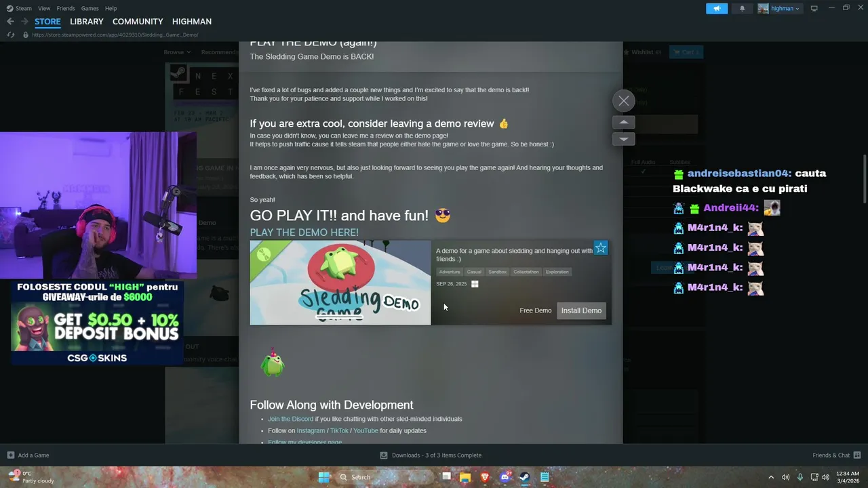Open Friends & Chat
868x488 pixels.
(836, 455)
